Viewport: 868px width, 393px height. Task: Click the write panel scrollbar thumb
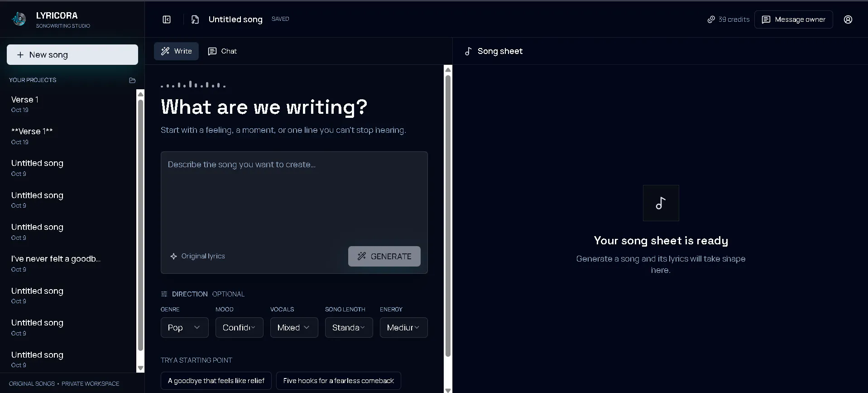coord(448,216)
